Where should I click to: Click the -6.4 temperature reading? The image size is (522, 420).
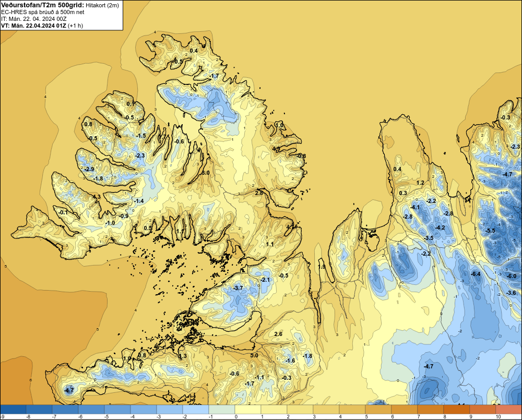coord(476,274)
